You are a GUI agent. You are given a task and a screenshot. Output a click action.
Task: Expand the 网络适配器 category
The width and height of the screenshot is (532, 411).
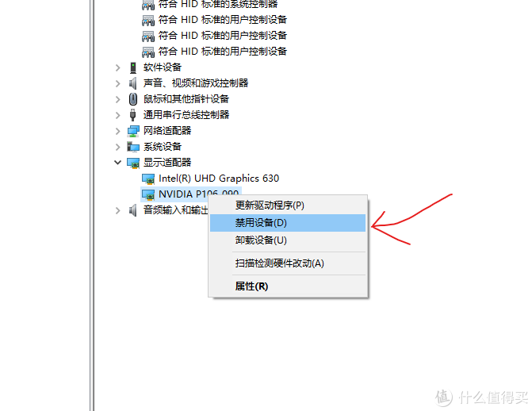point(117,131)
